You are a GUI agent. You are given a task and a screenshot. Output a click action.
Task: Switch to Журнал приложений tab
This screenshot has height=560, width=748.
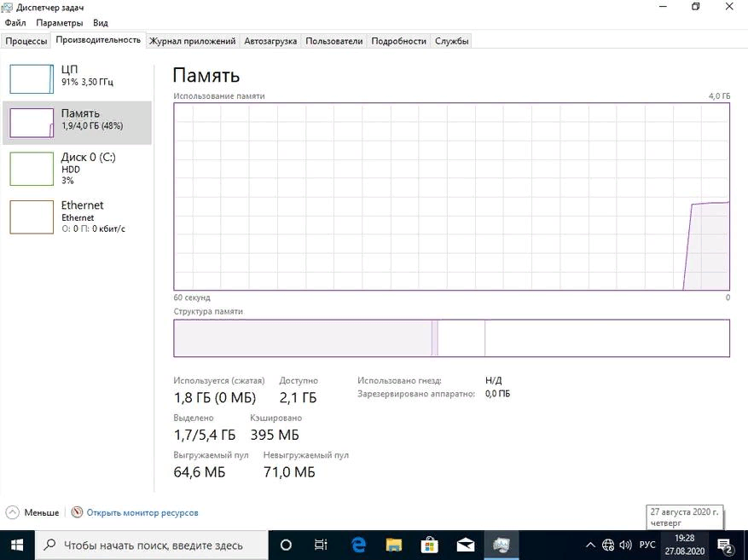click(x=192, y=41)
